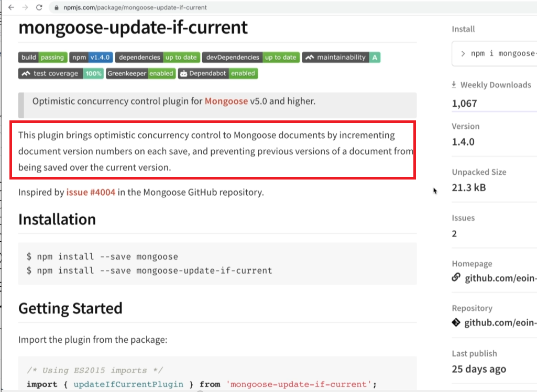
Task: Click the Weekly Downloads count 1,067
Action: (x=465, y=104)
